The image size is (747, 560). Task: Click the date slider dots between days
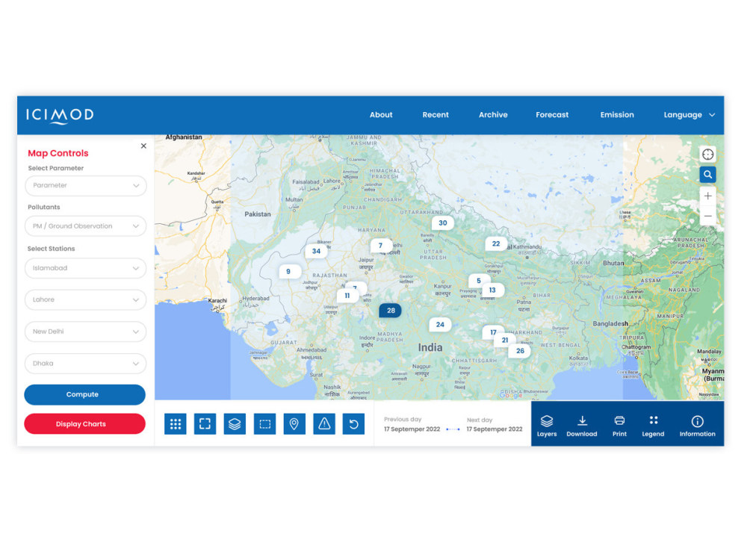[453, 429]
